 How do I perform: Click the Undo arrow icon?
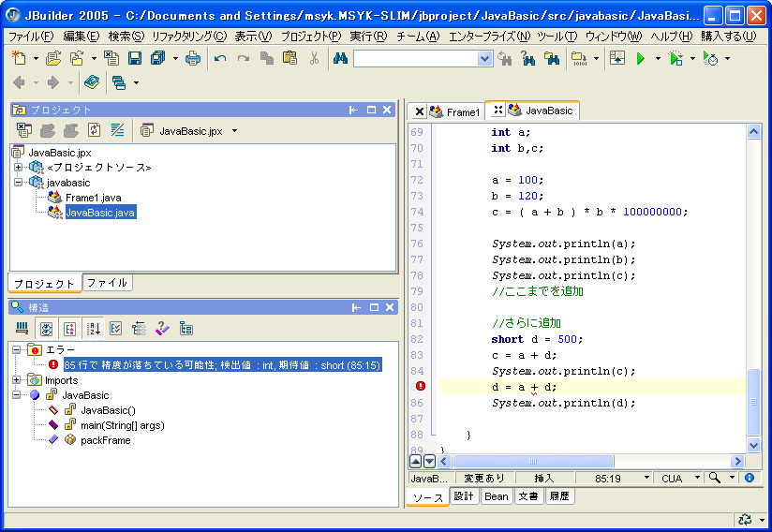[x=220, y=59]
